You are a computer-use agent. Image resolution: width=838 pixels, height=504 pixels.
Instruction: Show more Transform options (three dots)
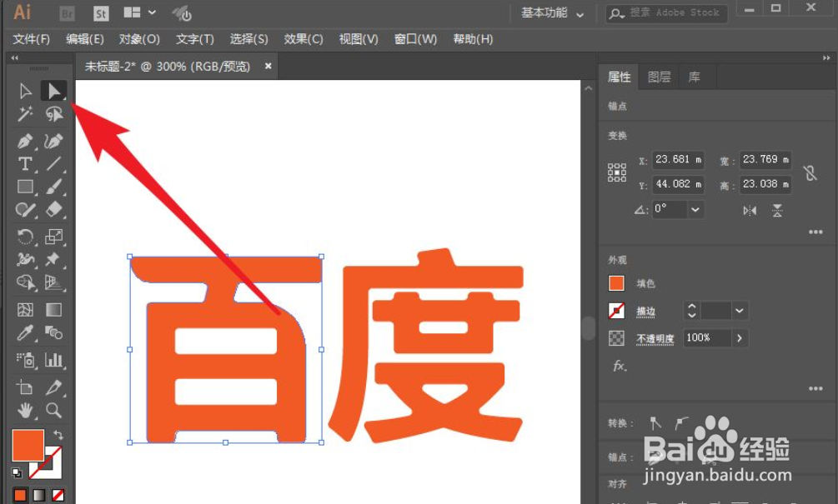point(815,232)
